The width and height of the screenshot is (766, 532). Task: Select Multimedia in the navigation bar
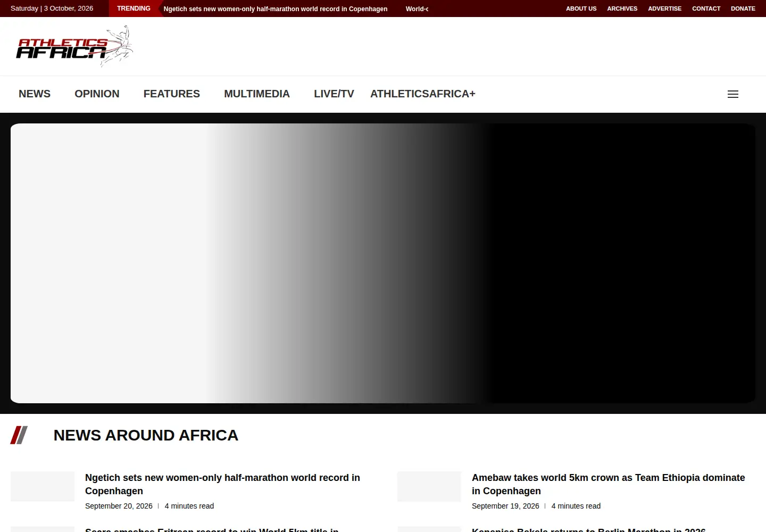click(257, 94)
